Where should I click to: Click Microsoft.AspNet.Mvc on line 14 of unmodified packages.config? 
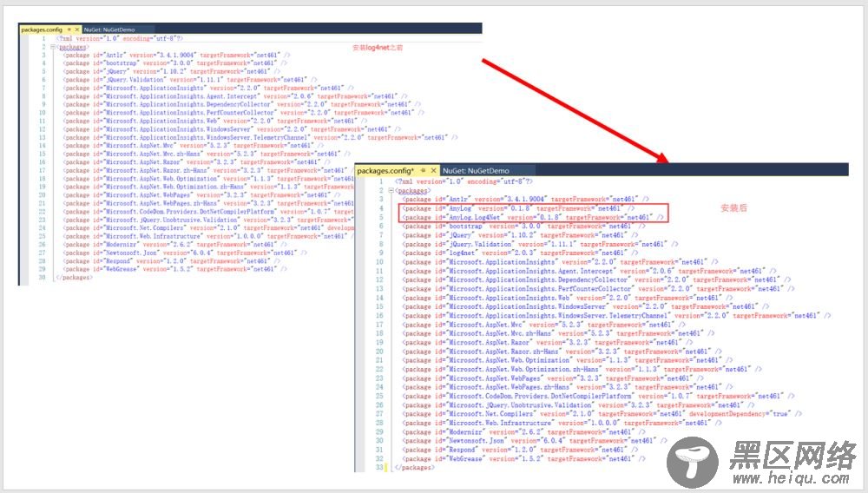(x=193, y=146)
